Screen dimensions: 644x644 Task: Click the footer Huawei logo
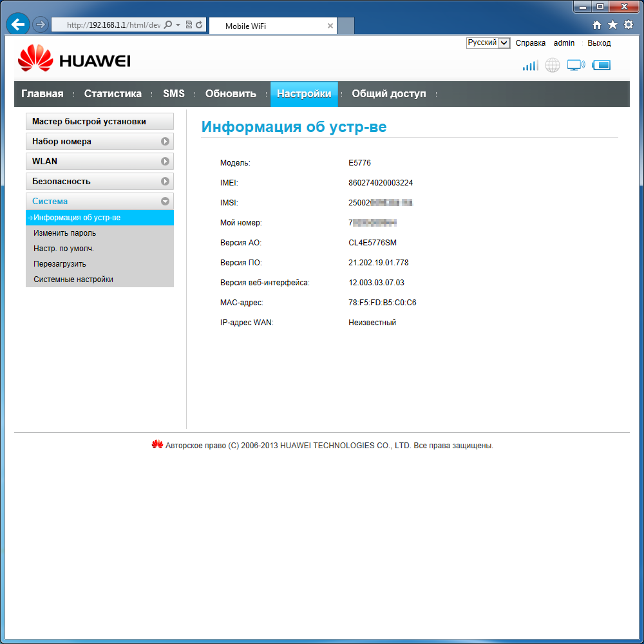point(157,444)
